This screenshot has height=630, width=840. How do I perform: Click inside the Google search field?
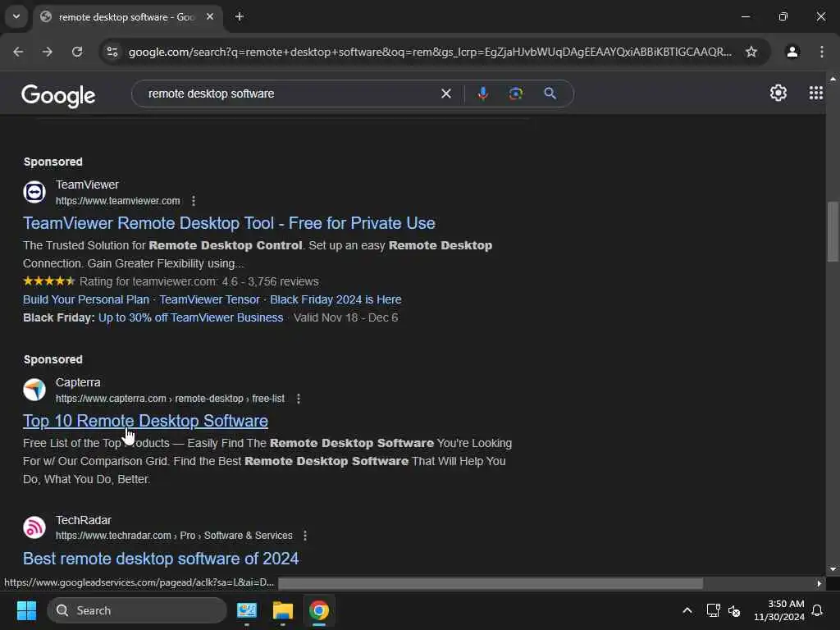coord(290,94)
